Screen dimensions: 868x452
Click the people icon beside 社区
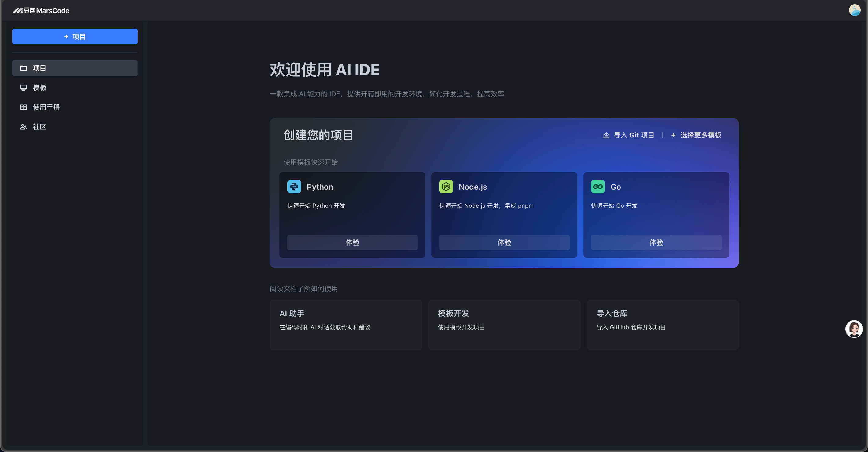click(x=24, y=127)
